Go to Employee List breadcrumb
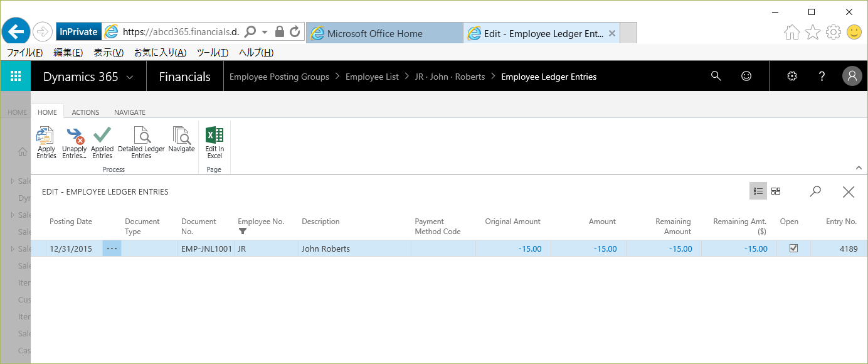Image resolution: width=868 pixels, height=364 pixels. 372,77
